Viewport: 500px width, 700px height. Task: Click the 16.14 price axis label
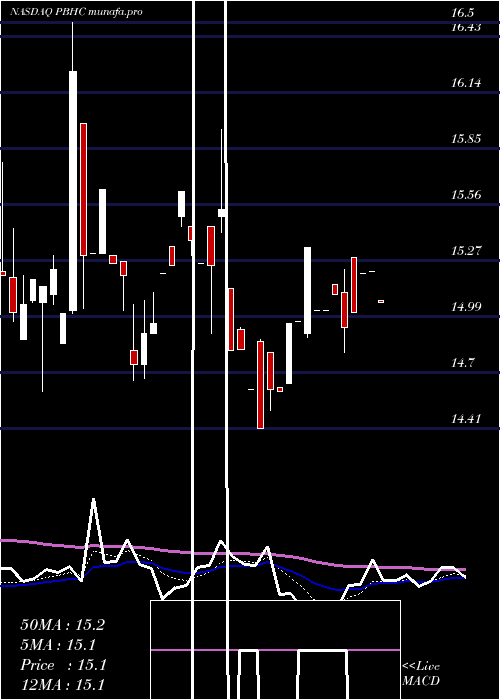pos(466,83)
